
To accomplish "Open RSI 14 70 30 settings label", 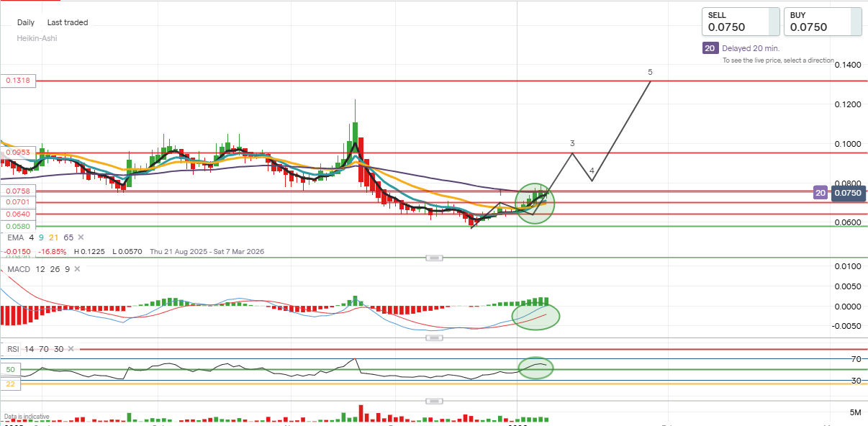I will 35,349.
